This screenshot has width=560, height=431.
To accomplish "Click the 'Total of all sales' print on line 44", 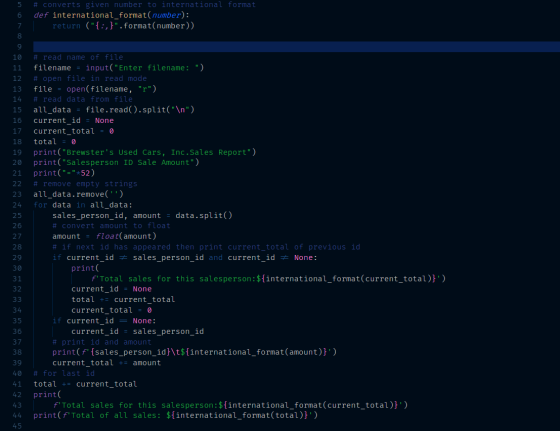I will point(175,415).
